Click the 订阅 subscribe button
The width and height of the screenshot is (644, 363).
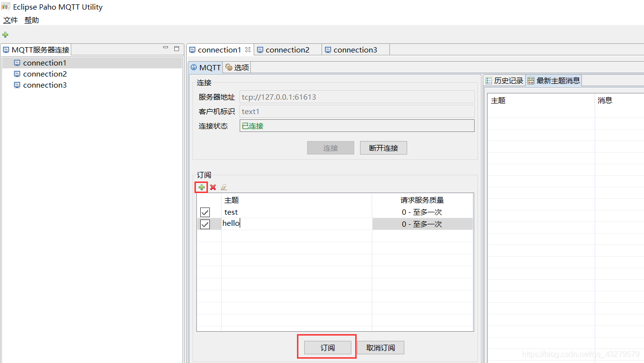[x=328, y=348]
